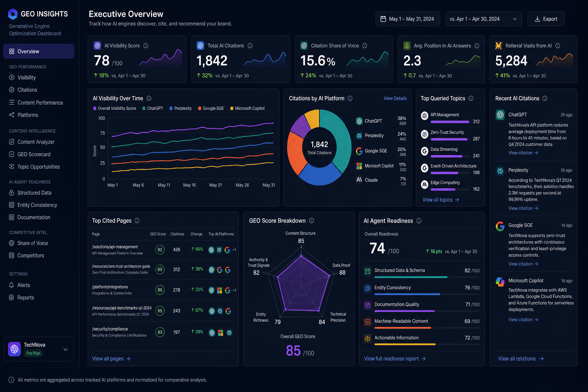
Task: Toggle the Microsoft Copilot series in chart legend
Action: (247, 108)
